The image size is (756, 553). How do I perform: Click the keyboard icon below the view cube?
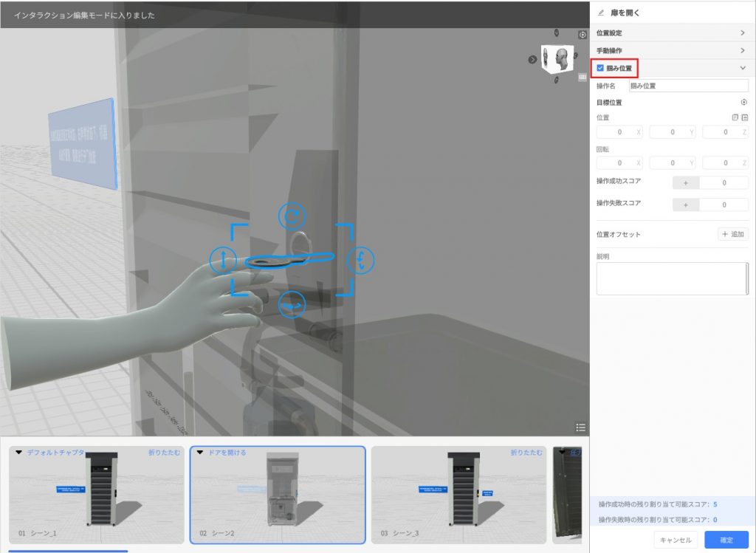[x=582, y=77]
